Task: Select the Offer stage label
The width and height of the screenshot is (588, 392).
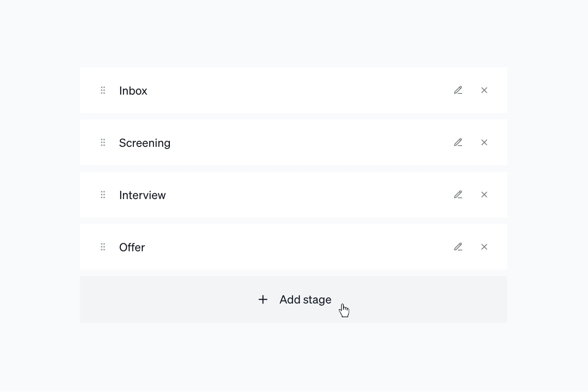Action: 132,247
